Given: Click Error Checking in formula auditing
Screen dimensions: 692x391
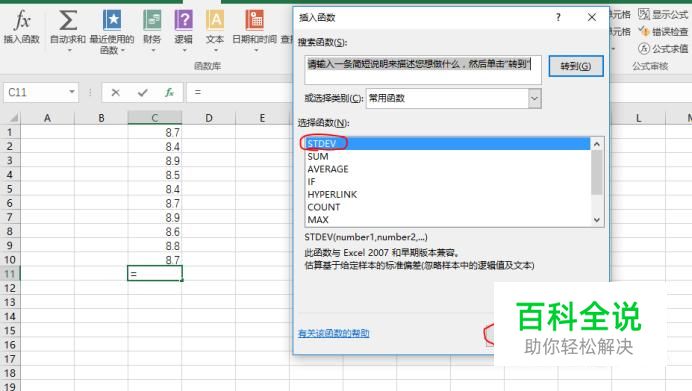Looking at the screenshot, I should tap(663, 31).
